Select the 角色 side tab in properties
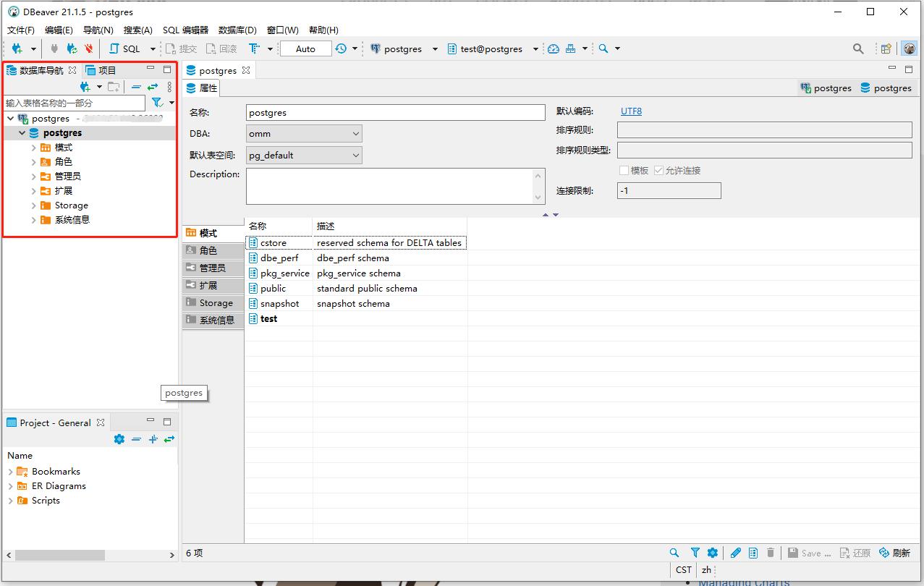The height and width of the screenshot is (586, 924). pos(208,250)
